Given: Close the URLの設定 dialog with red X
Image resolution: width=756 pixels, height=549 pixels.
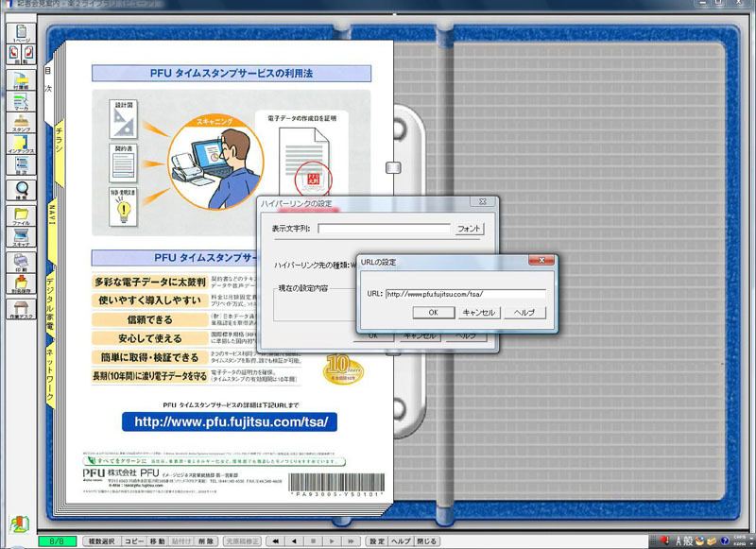Looking at the screenshot, I should click(x=541, y=260).
